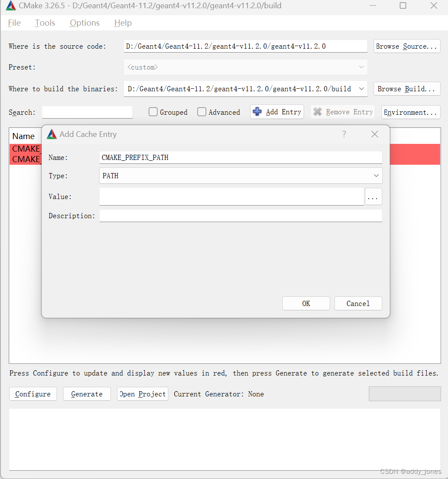
Task: Open the Help menu
Action: 123,23
